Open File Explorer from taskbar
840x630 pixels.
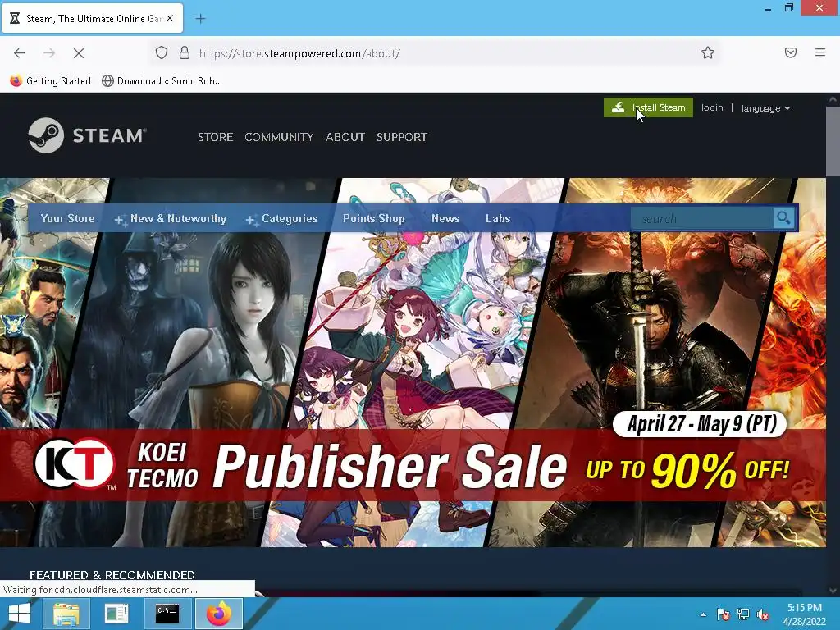pyautogui.click(x=66, y=614)
